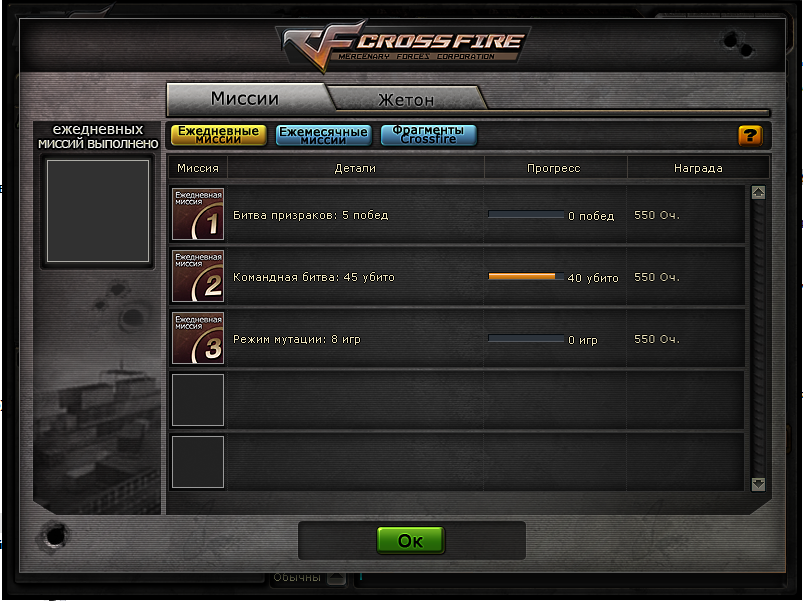
Task: Click the mission list vertical scrollbar track
Action: point(758,338)
